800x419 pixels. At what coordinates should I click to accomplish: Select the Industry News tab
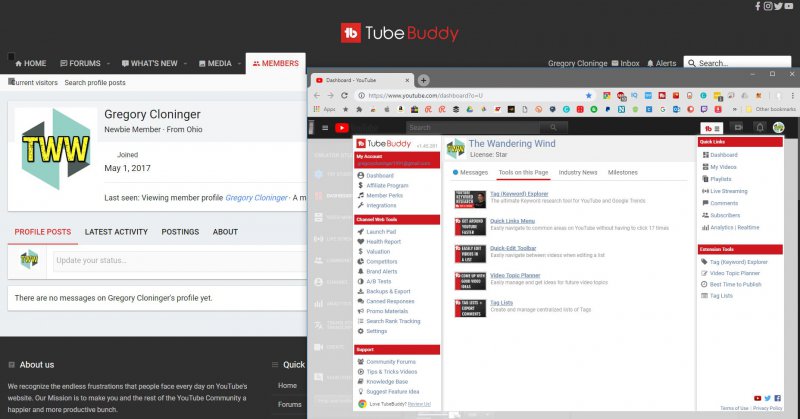click(x=578, y=172)
